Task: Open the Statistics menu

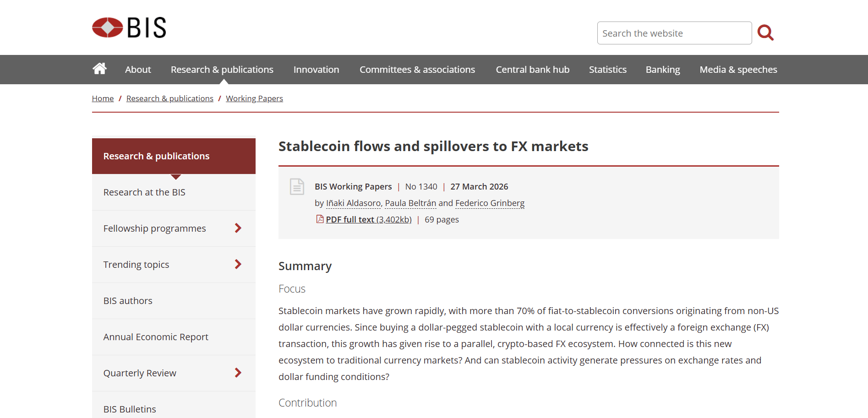Action: (x=607, y=69)
